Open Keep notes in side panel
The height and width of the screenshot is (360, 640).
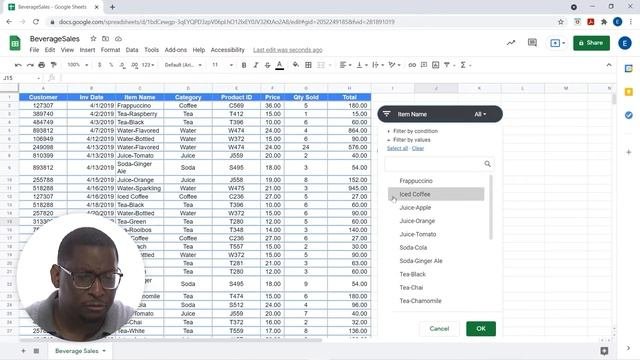pyautogui.click(x=629, y=92)
